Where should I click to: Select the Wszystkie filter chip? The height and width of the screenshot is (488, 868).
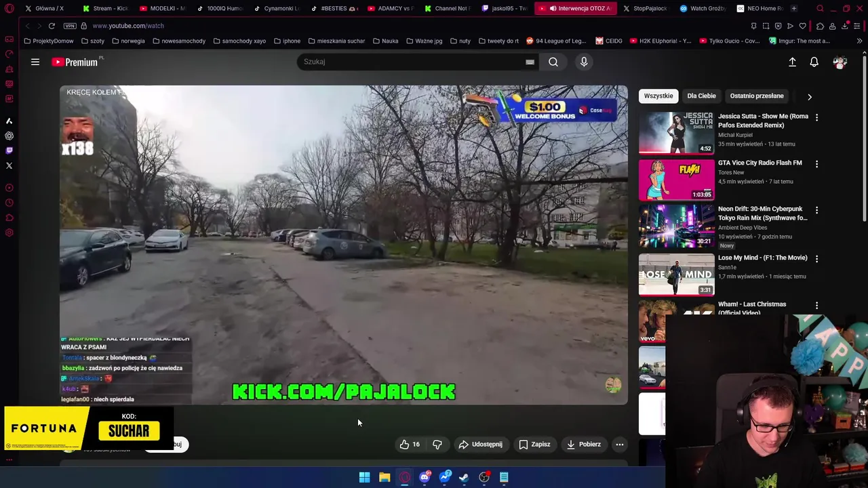tap(658, 96)
